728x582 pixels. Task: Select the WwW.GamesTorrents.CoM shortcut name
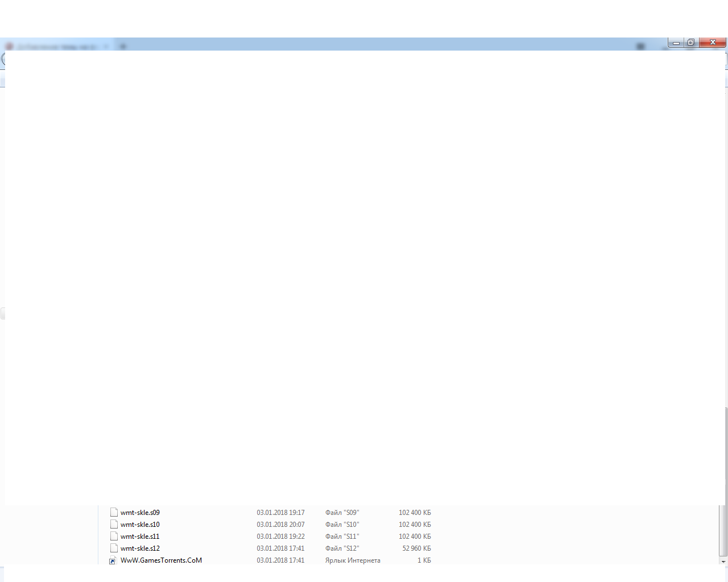coord(161,560)
